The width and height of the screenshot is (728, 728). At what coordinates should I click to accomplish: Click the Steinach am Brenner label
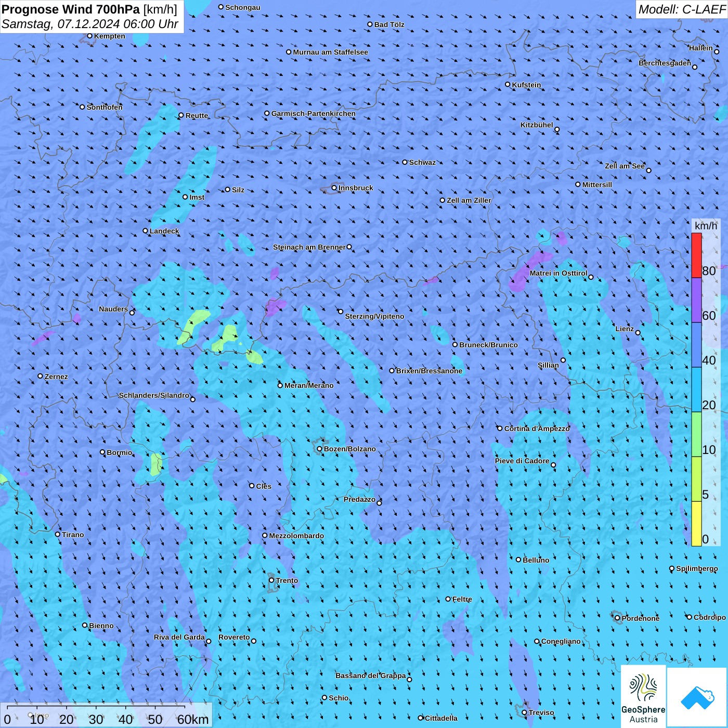pyautogui.click(x=309, y=247)
